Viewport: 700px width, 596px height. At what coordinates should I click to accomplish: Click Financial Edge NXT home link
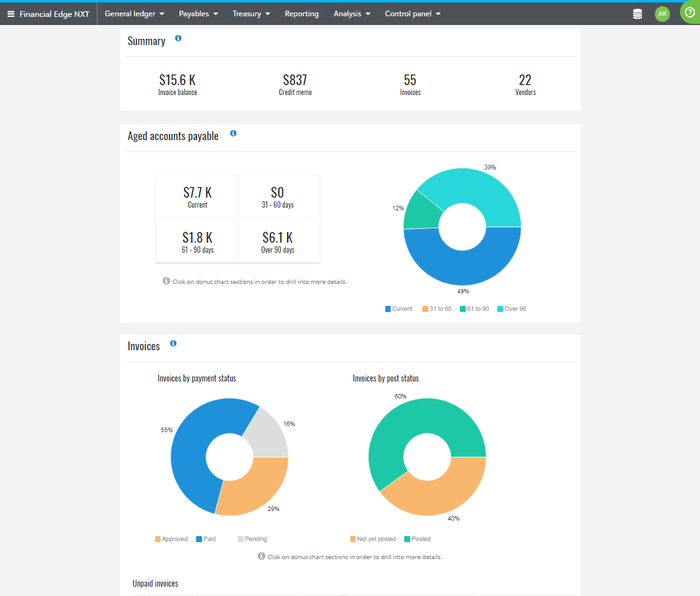pos(54,13)
